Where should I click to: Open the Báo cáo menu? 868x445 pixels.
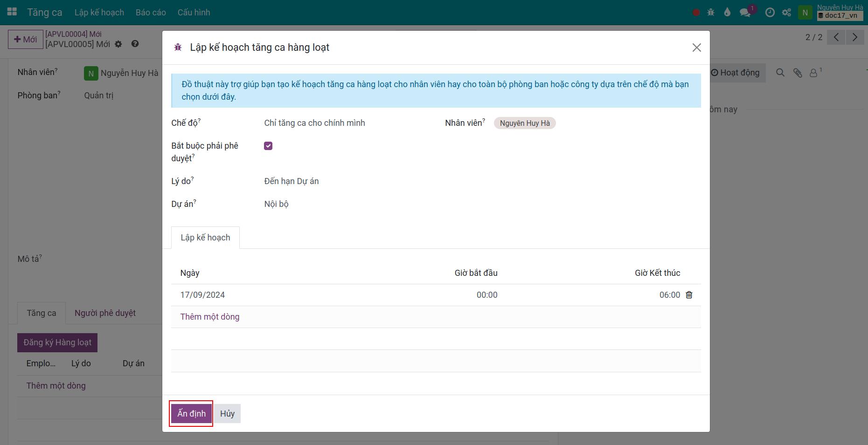(151, 13)
